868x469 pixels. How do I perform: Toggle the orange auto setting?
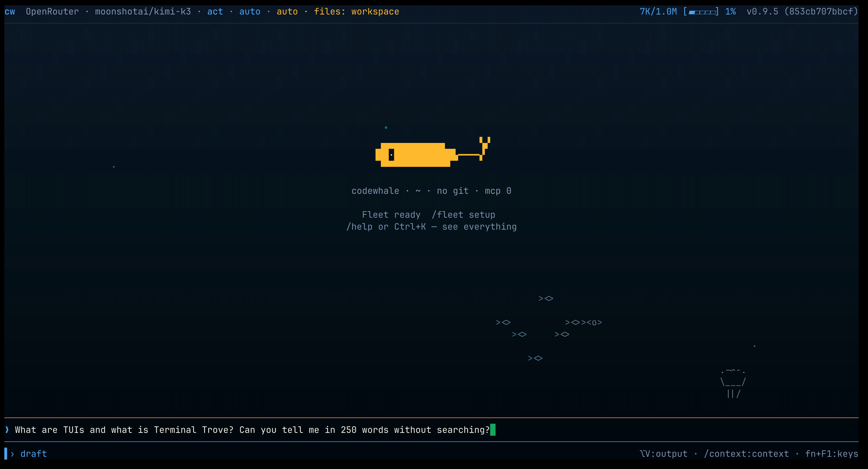pos(287,12)
